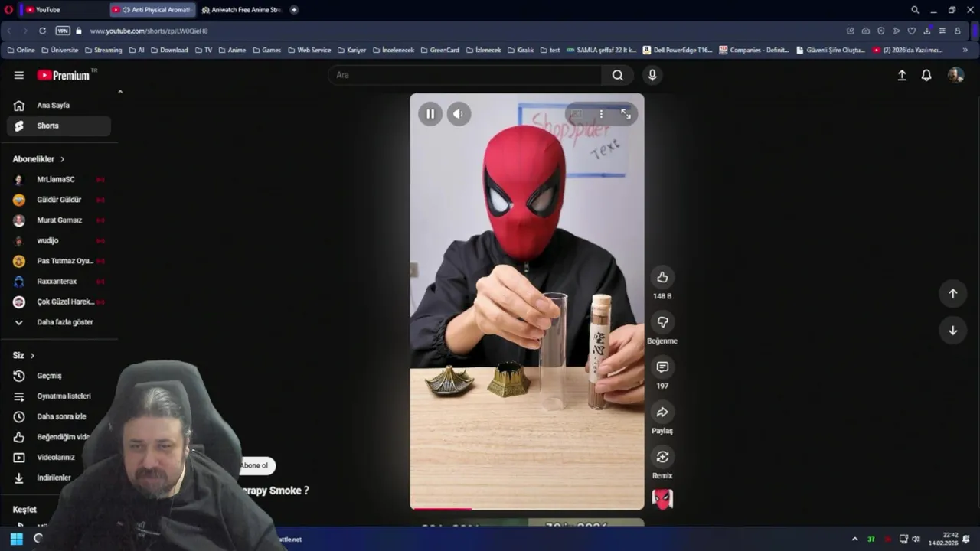
Task: Open the Pas Tutmaz Oyu... subscription
Action: click(x=59, y=261)
